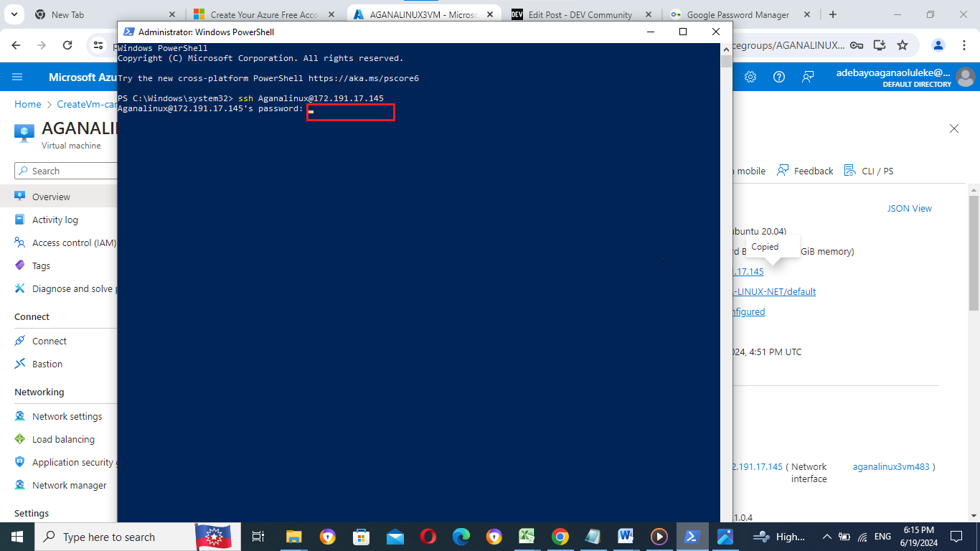Click the Feedback button in the VM toolbar
Image resolution: width=980 pixels, height=551 pixels.
click(x=805, y=171)
